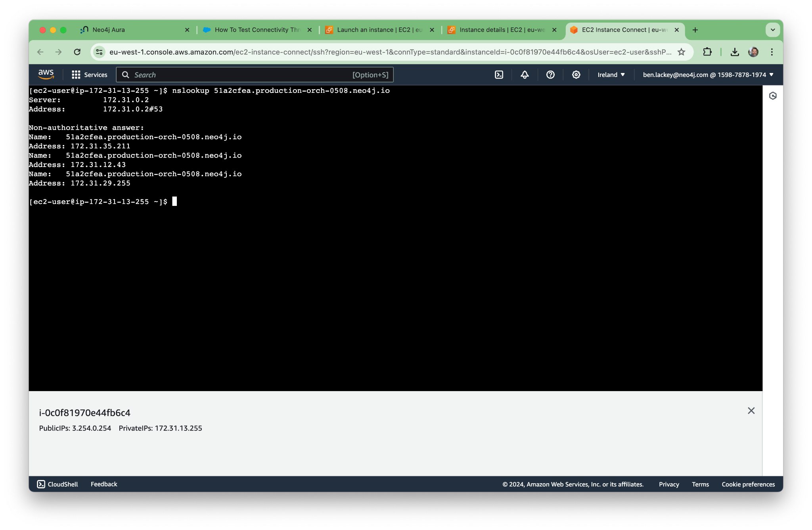Click the CloudShell footer label
Screen dimensions: 812x530
[63, 484]
